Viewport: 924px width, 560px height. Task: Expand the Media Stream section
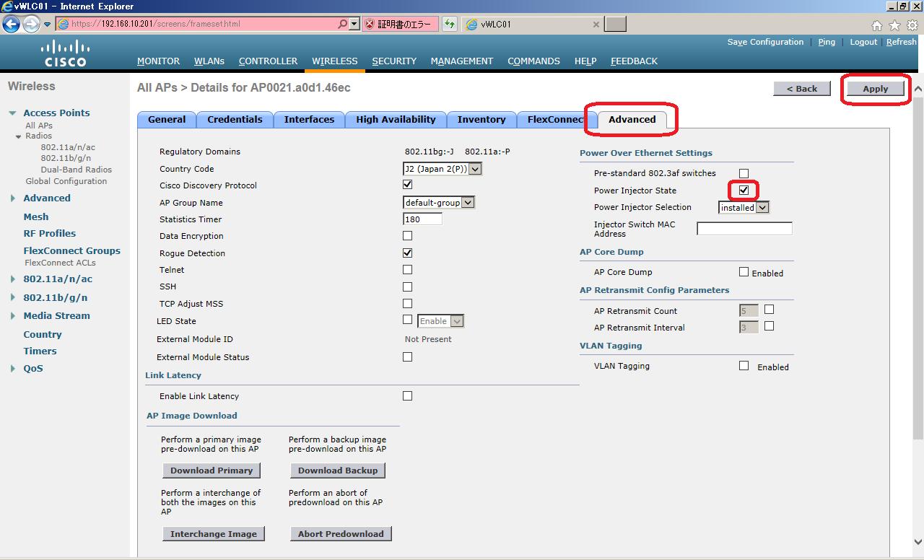click(x=13, y=316)
